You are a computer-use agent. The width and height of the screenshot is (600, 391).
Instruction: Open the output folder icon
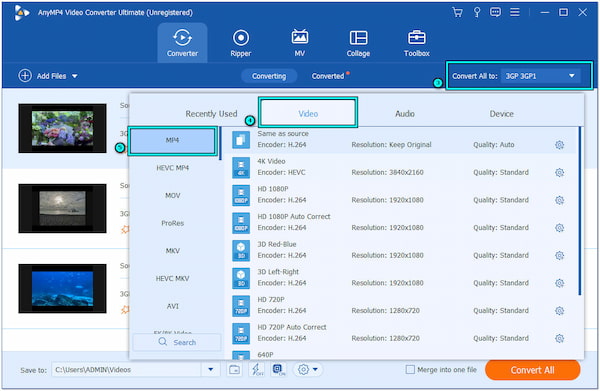235,370
